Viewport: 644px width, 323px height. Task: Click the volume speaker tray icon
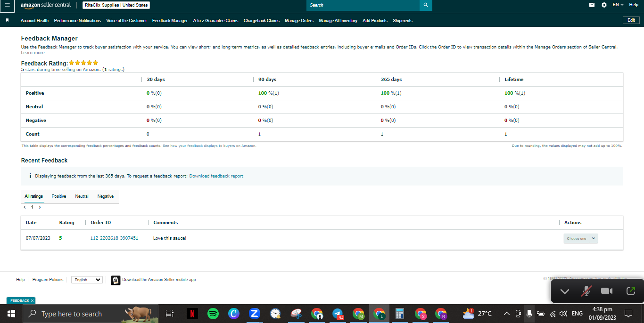563,314
